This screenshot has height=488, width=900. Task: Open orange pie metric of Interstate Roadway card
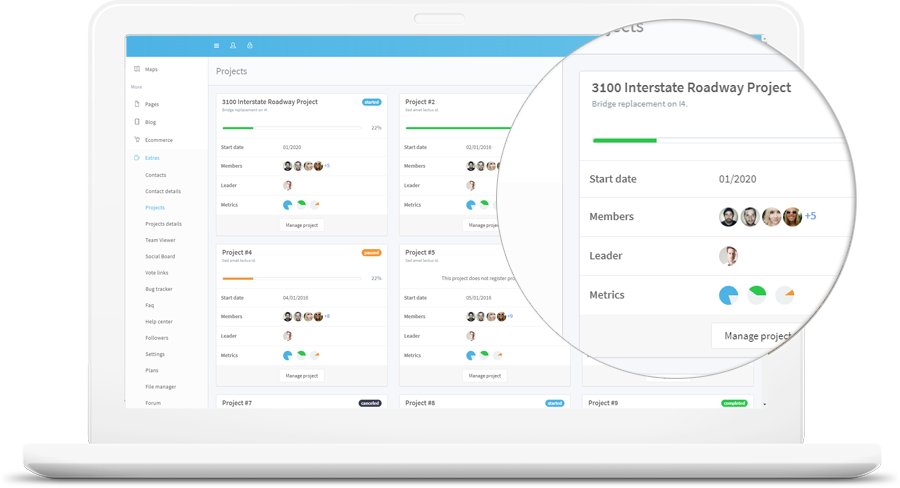(x=315, y=204)
